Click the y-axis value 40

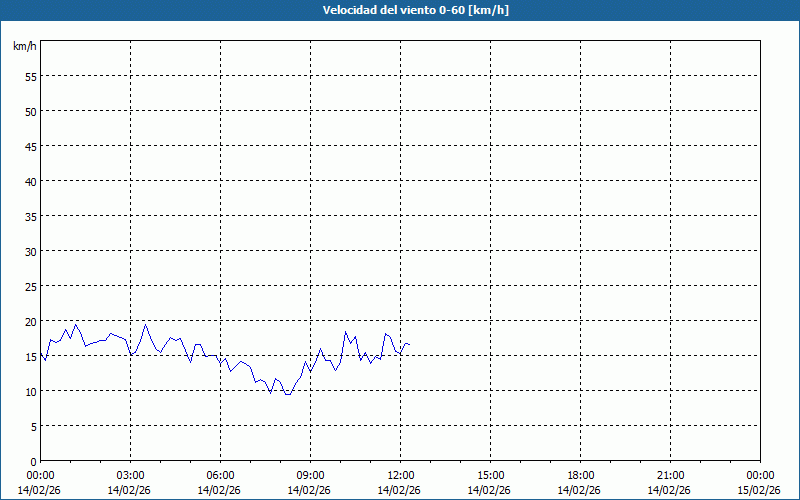tap(31, 182)
